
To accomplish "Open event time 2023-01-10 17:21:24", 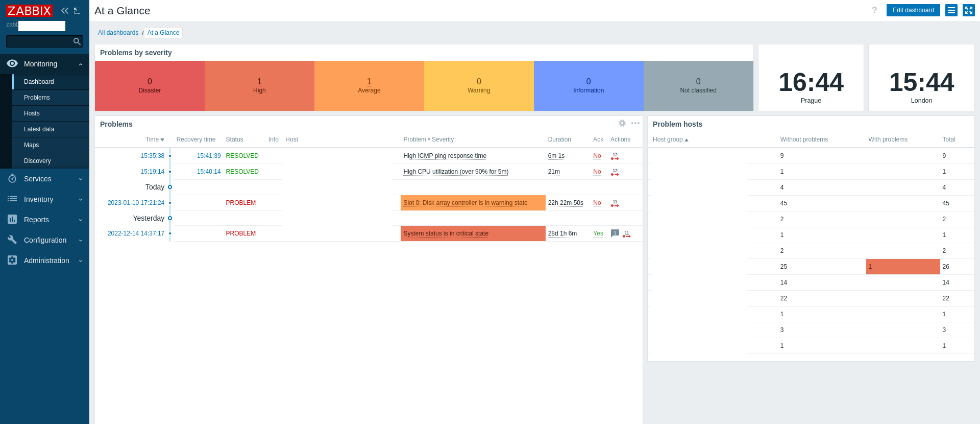I will coord(136,203).
